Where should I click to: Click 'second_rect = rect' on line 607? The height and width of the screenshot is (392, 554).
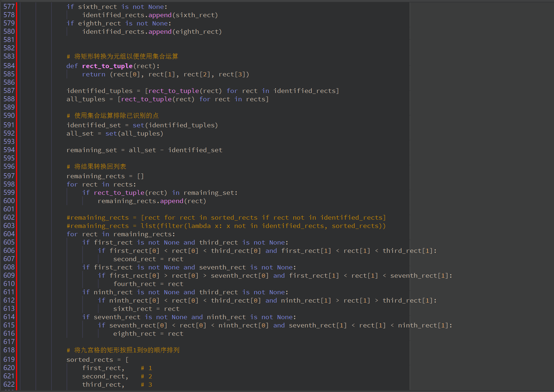(148, 259)
